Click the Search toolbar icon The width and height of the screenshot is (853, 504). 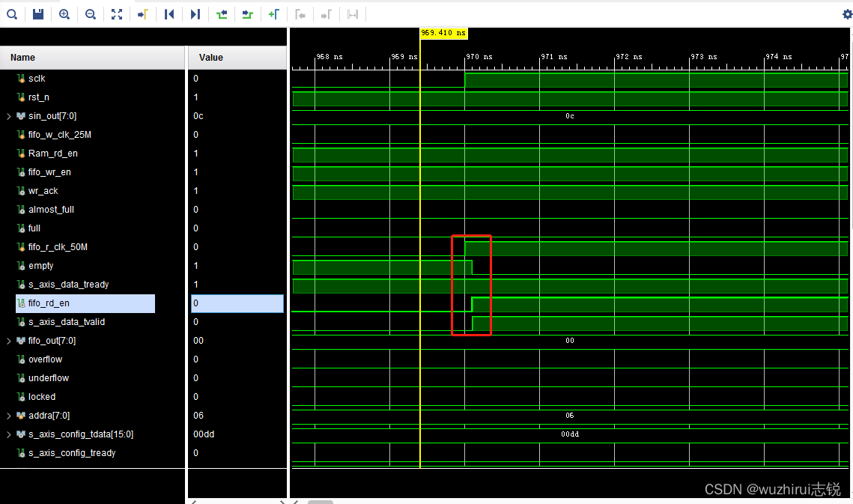click(11, 14)
